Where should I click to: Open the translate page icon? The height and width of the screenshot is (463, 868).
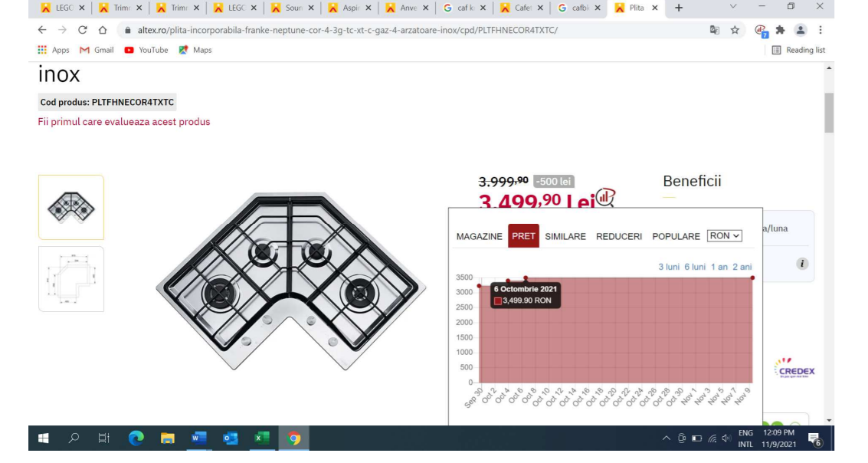(715, 30)
